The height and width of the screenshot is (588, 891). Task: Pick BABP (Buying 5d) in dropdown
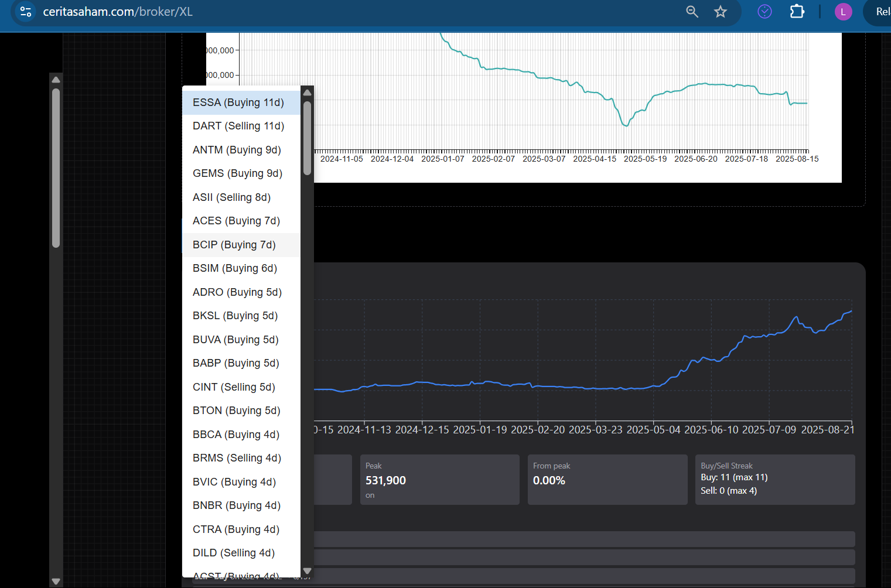241,363
